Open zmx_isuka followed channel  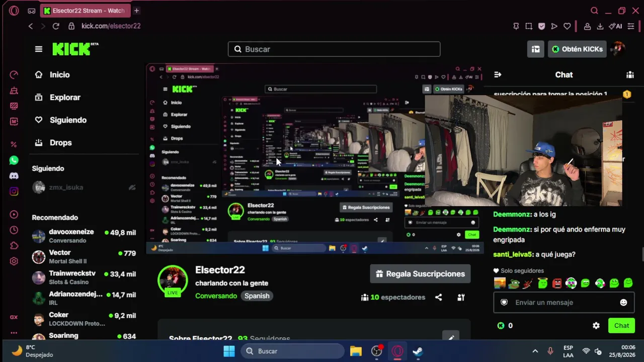click(84, 188)
